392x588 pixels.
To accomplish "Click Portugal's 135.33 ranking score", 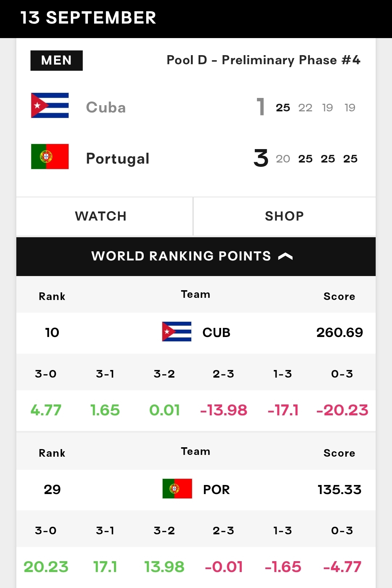I will pyautogui.click(x=339, y=490).
